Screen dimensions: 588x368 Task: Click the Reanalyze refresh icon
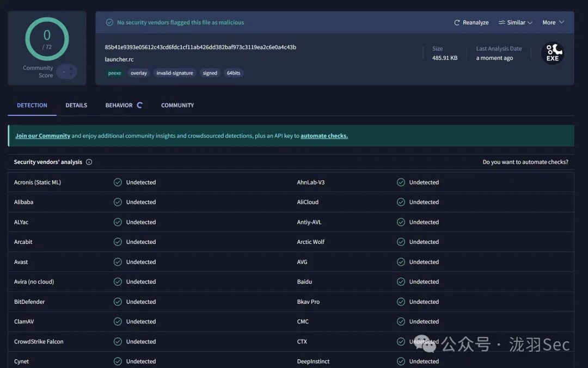pyautogui.click(x=457, y=23)
